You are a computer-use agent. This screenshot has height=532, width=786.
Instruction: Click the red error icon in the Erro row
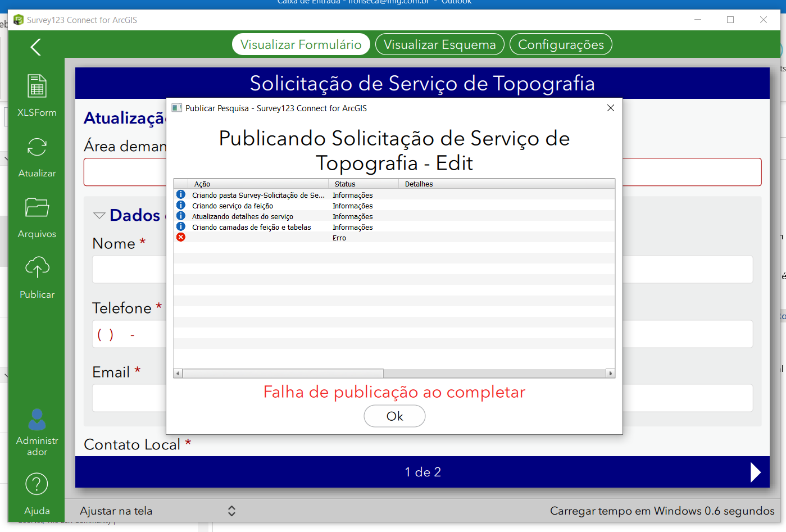[181, 238]
